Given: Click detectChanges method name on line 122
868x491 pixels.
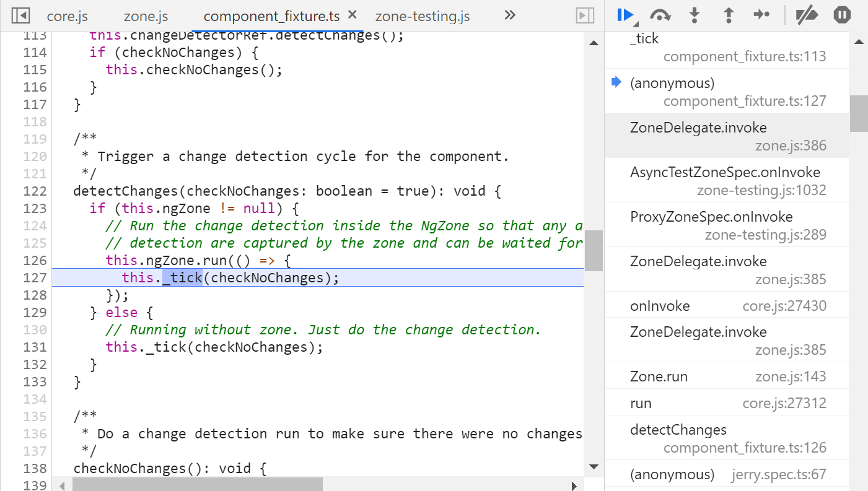Looking at the screenshot, I should tap(126, 191).
